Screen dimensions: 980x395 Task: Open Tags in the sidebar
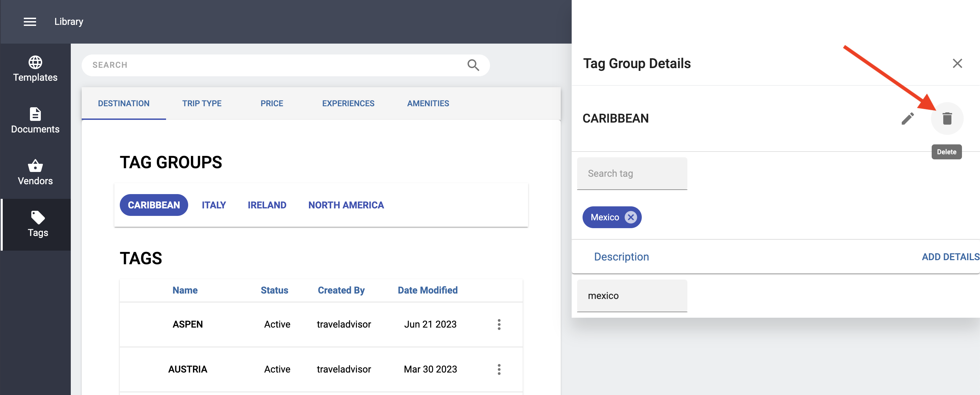point(36,224)
